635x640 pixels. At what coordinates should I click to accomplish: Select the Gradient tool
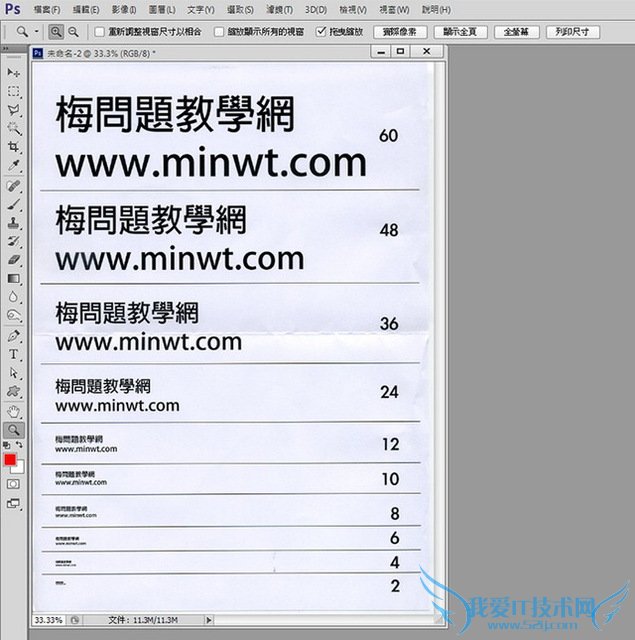click(13, 278)
